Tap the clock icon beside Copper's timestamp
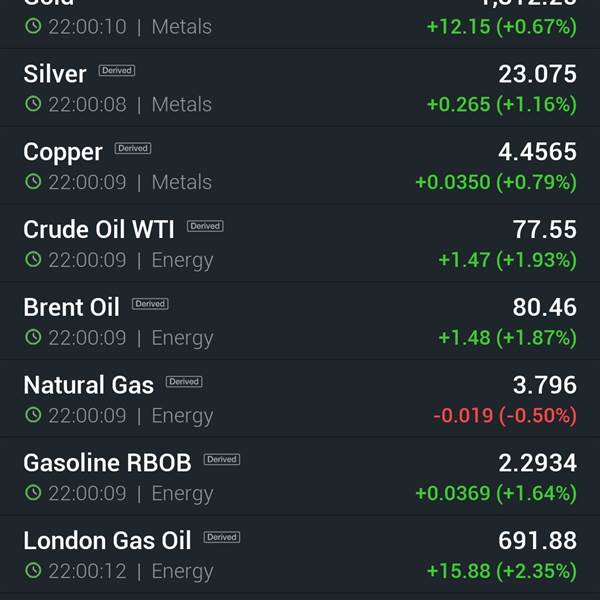This screenshot has width=600, height=600. tap(33, 181)
